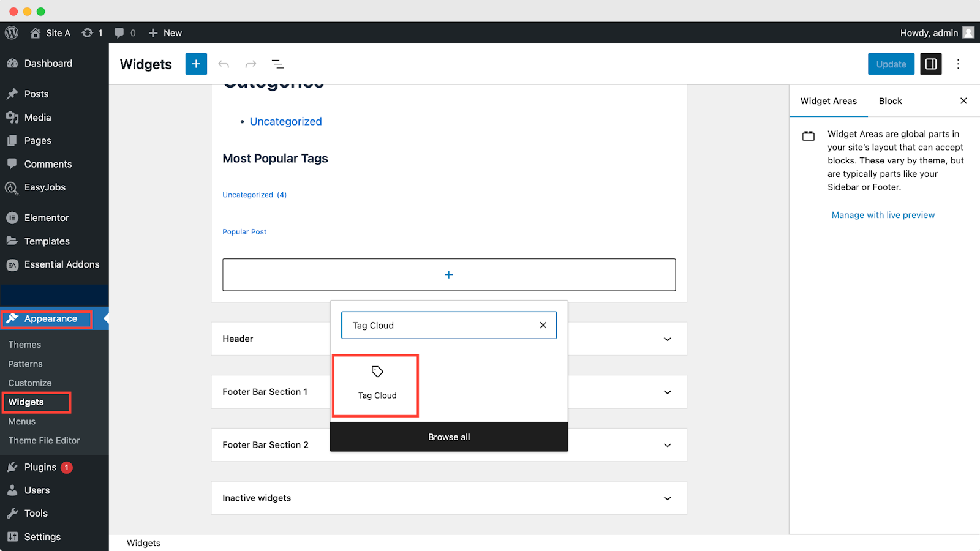Click the Popular Post tag link
980x551 pixels.
tap(244, 232)
